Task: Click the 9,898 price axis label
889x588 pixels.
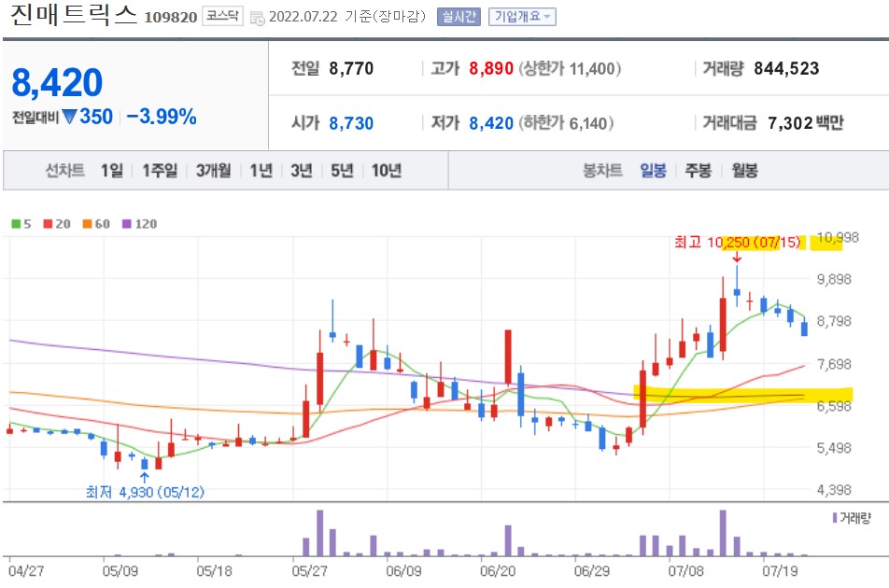Action: tap(834, 279)
